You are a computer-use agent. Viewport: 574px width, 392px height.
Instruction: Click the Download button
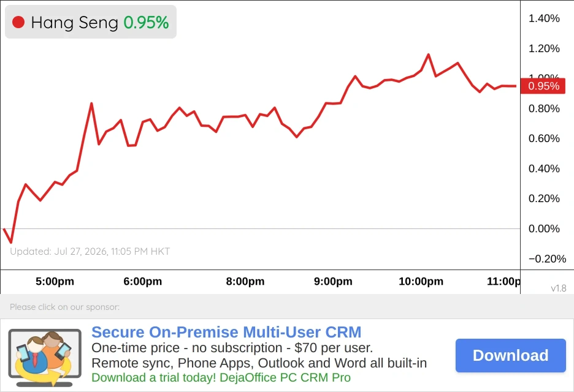(x=511, y=355)
